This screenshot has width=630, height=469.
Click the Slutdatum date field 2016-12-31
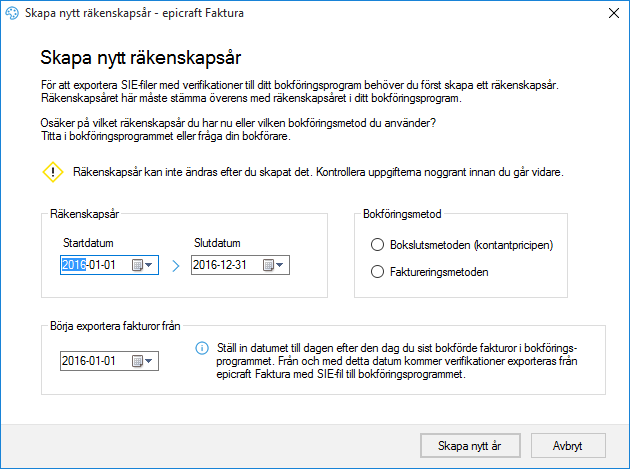pos(240,265)
